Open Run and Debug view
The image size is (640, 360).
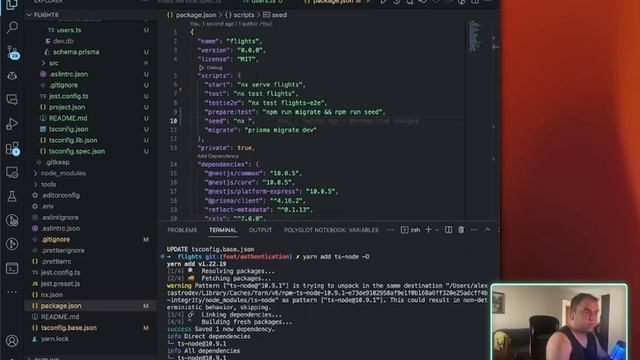click(x=12, y=124)
